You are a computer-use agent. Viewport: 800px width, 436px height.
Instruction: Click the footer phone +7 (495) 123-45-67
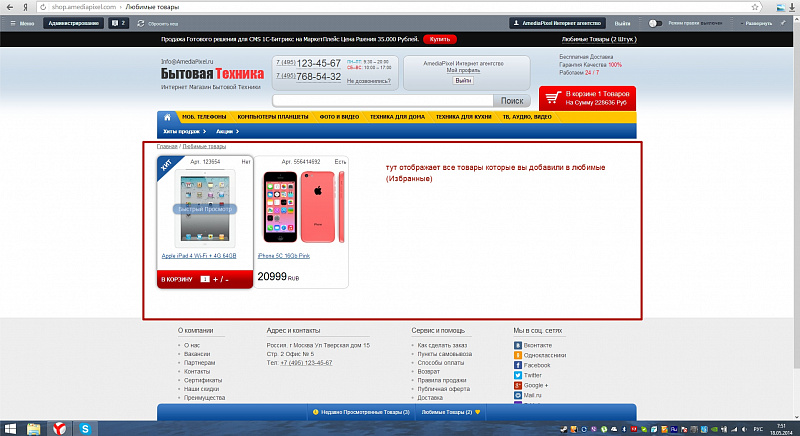click(x=306, y=363)
